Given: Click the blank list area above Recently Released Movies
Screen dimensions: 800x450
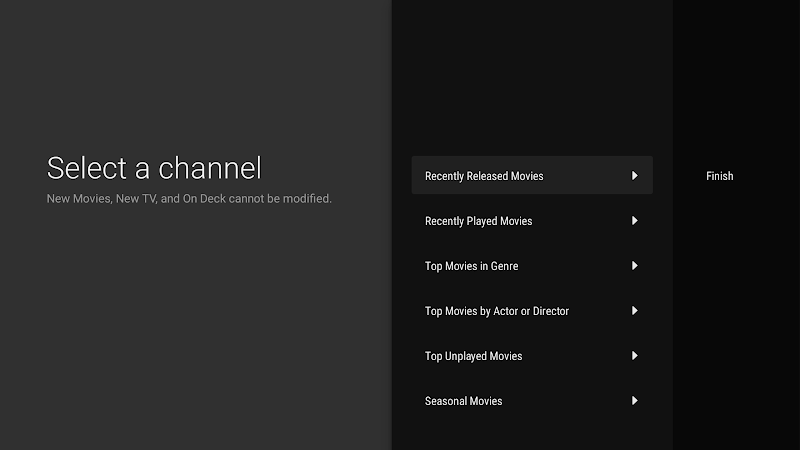Looking at the screenshot, I should point(531,80).
